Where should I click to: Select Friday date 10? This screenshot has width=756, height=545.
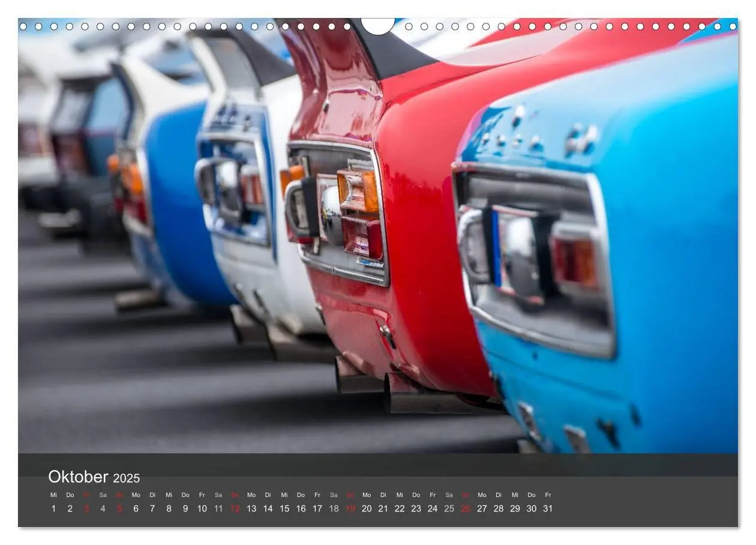click(202, 508)
